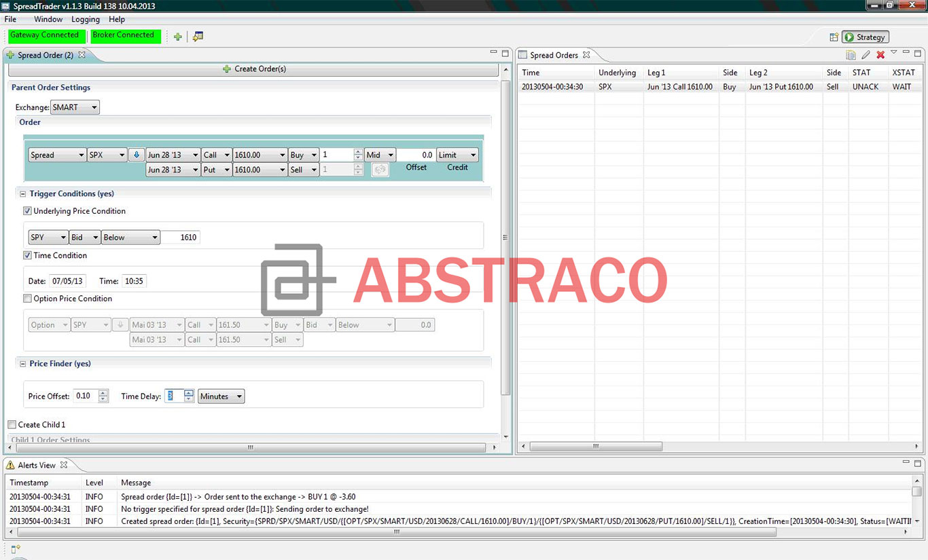Switch to the Alerts View tab

pos(37,465)
